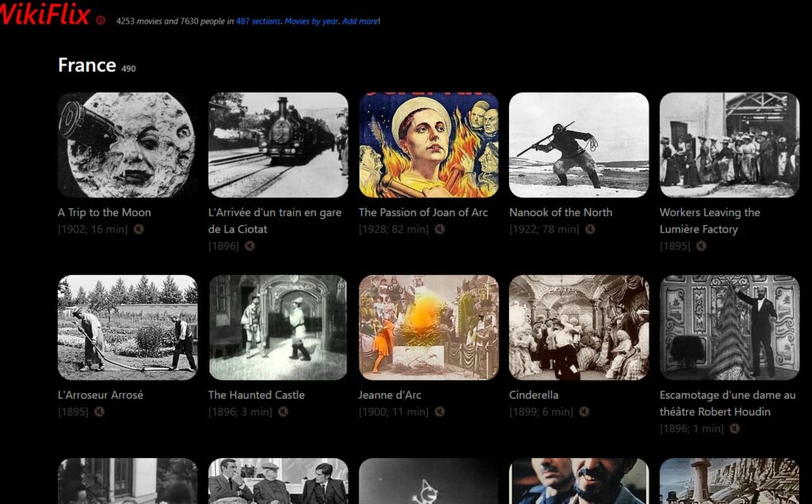Click the mute icon beside The Passion of Joan of Arc year
Viewport: 812px width, 504px height.
pos(439,229)
